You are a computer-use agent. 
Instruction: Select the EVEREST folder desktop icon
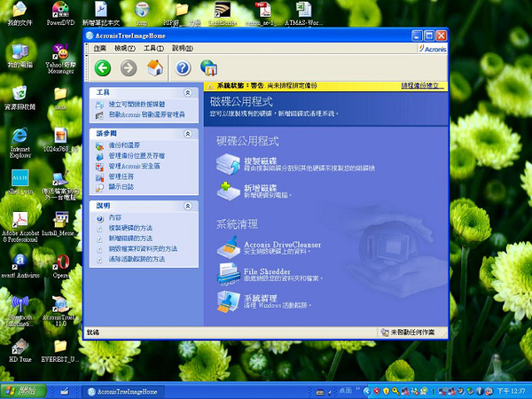[60, 350]
